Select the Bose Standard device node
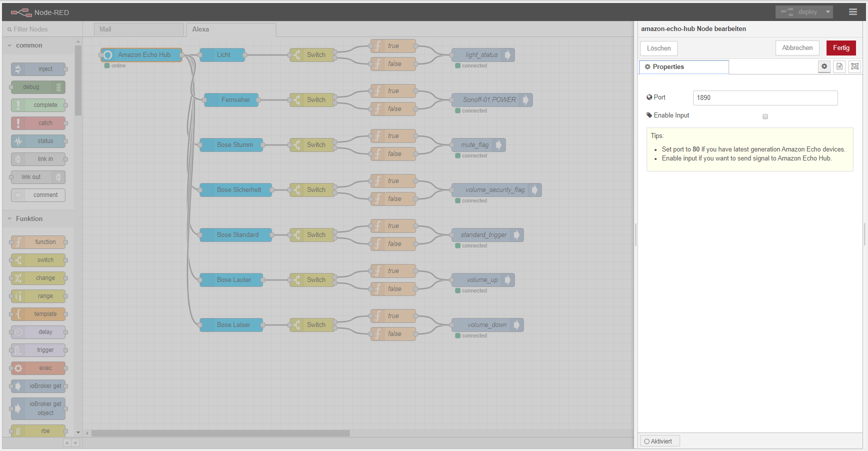Image resolution: width=868 pixels, height=451 pixels. pos(236,235)
